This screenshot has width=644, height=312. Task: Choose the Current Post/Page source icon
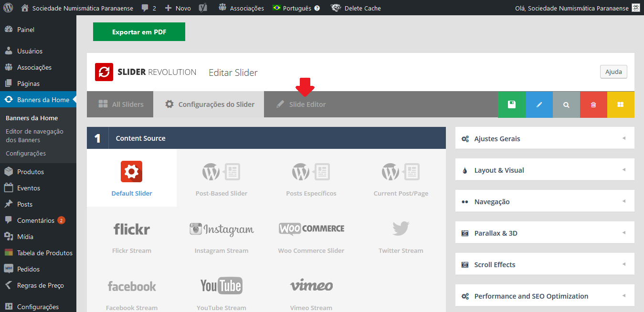click(x=401, y=172)
